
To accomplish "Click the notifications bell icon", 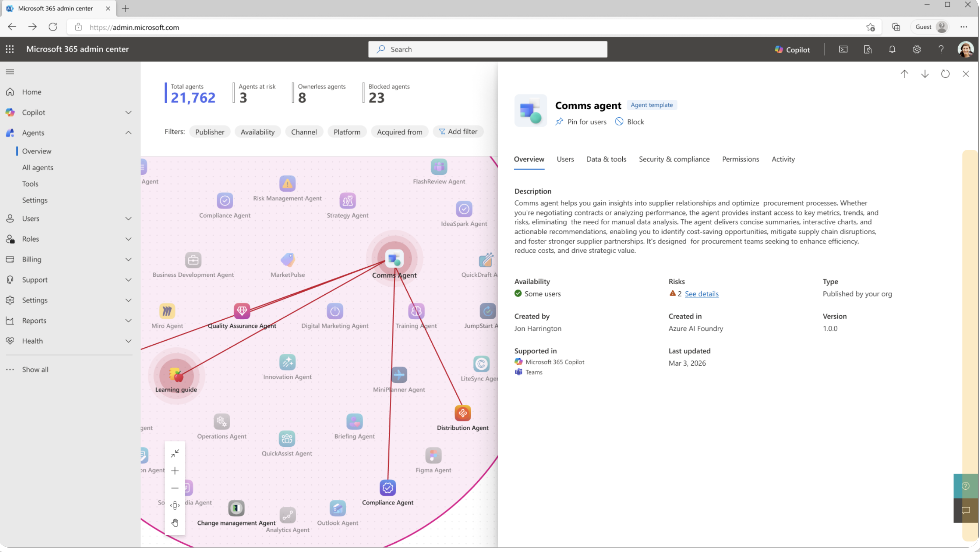I will (x=892, y=49).
